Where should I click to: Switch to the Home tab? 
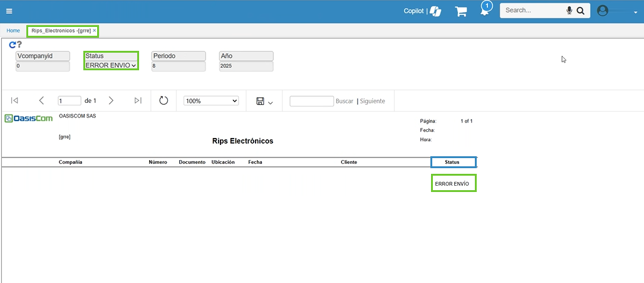(13, 30)
